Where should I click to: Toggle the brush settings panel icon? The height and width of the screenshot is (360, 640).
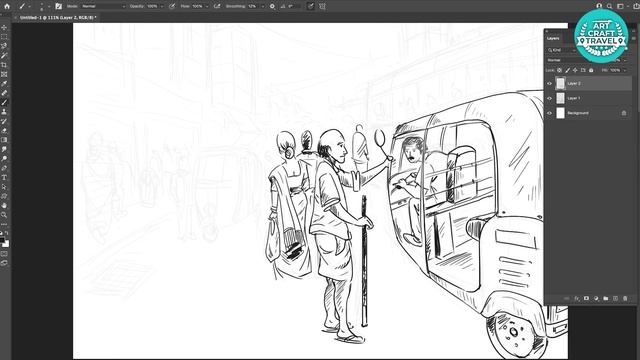pyautogui.click(x=58, y=6)
